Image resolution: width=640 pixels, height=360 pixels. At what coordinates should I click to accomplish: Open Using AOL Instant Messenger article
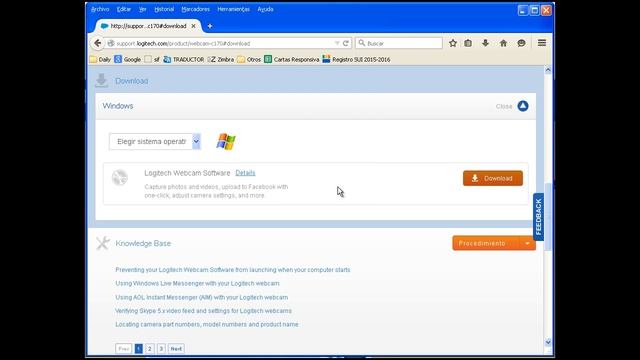(x=202, y=297)
